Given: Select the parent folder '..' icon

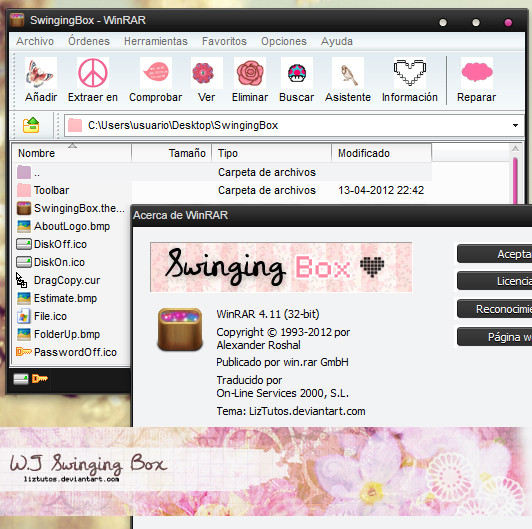Looking at the screenshot, I should click(24, 172).
